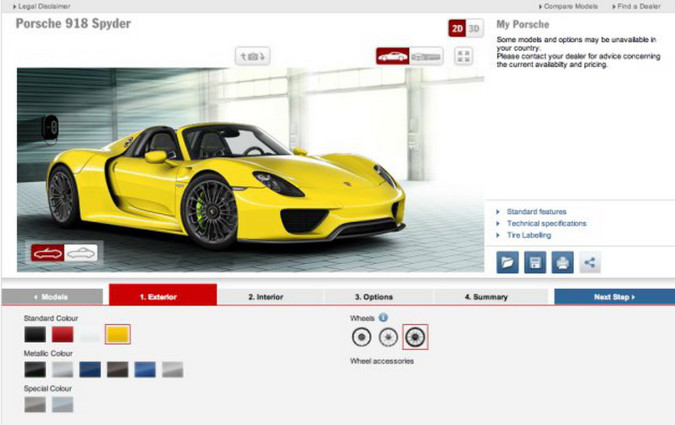Share the configuration via share icon

pos(589,263)
